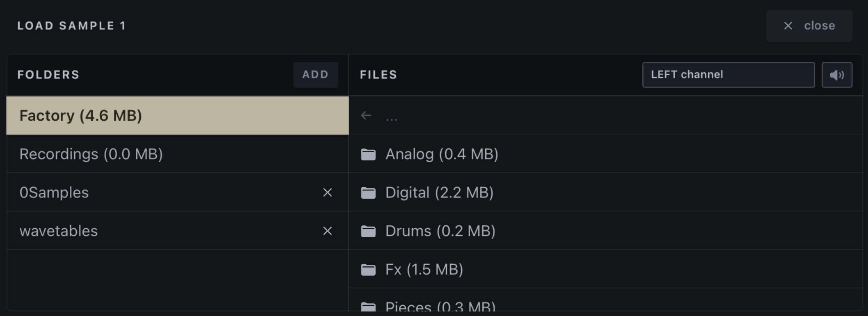
Task: Remove the 0Samples folder with its X
Action: (x=327, y=192)
